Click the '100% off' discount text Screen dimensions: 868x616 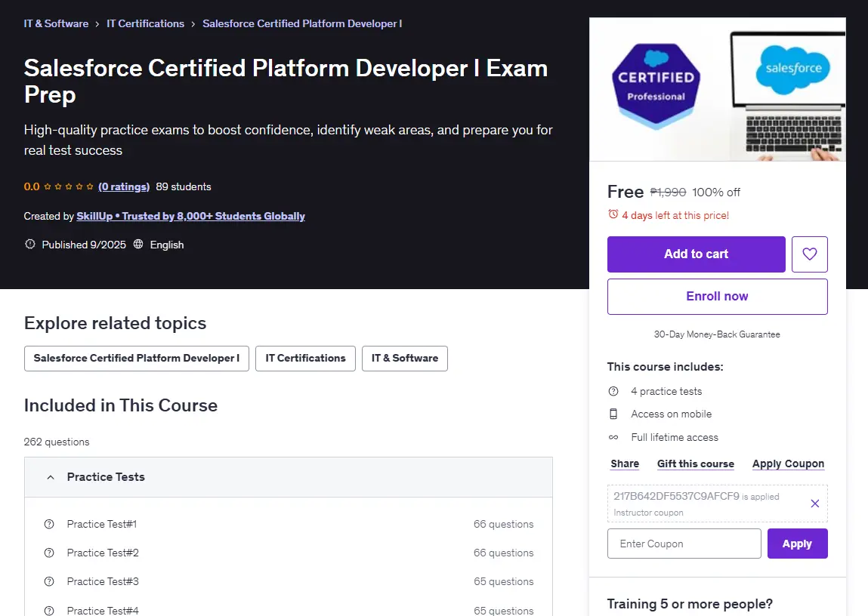715,192
